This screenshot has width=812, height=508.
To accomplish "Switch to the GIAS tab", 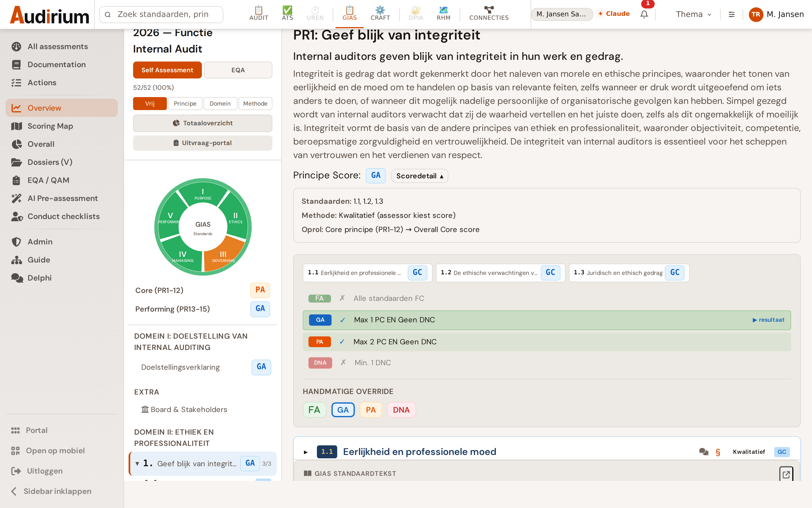I will pos(349,14).
